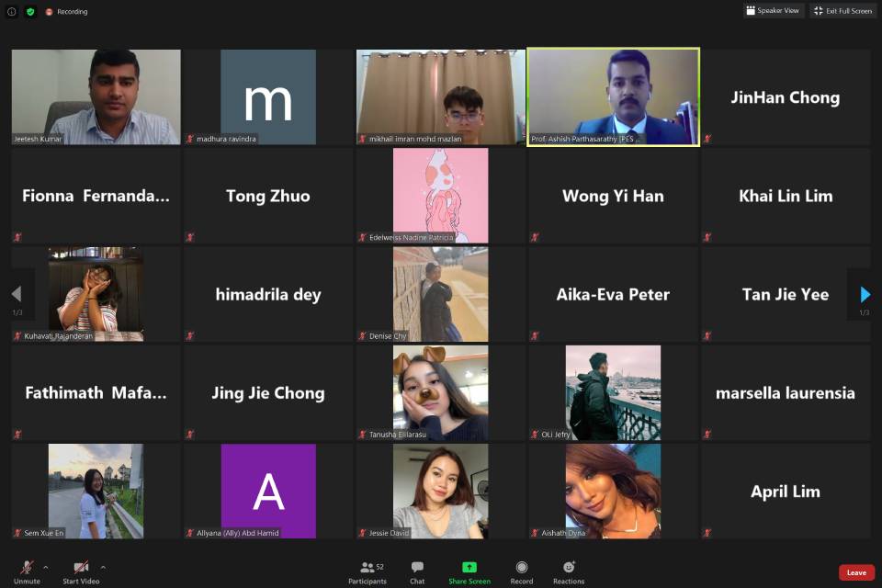Open the Participants panel icon

(x=367, y=568)
